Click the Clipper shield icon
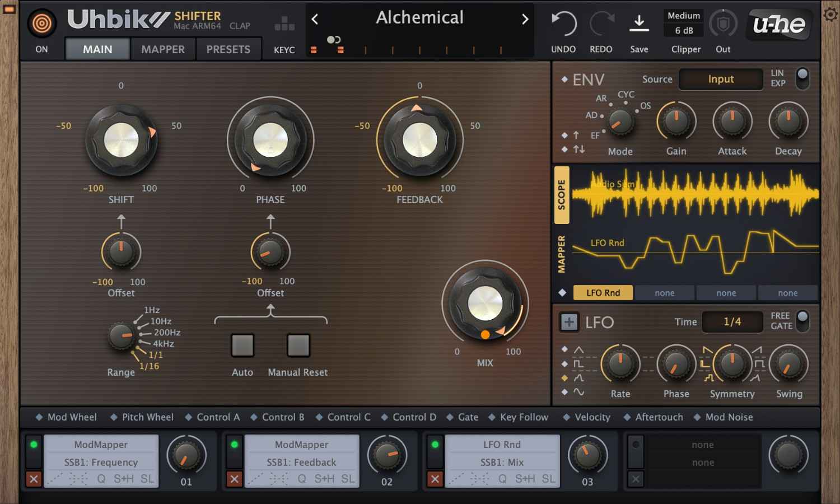 click(722, 24)
